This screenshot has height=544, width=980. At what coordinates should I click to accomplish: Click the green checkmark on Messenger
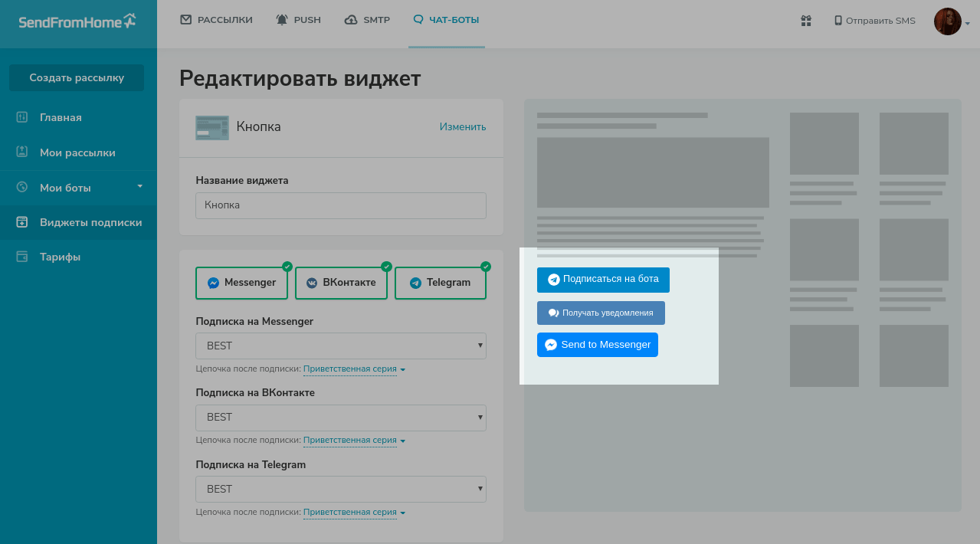click(287, 267)
